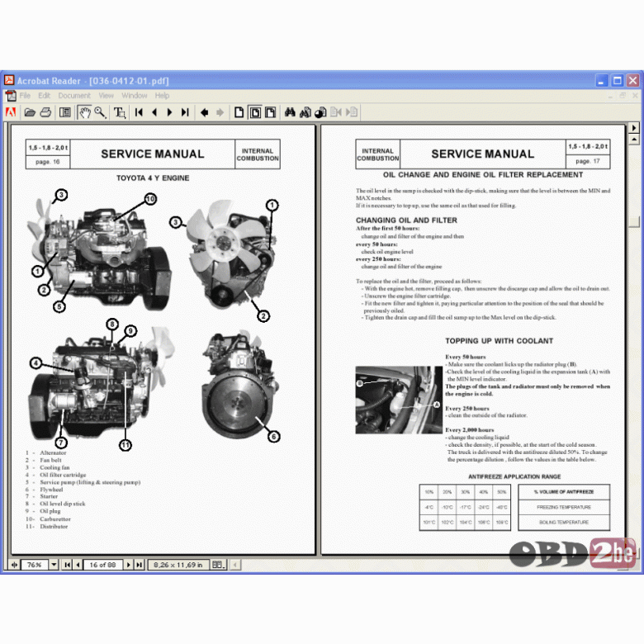
Task: Click the status bar navigation pane toggle
Action: coord(13,565)
